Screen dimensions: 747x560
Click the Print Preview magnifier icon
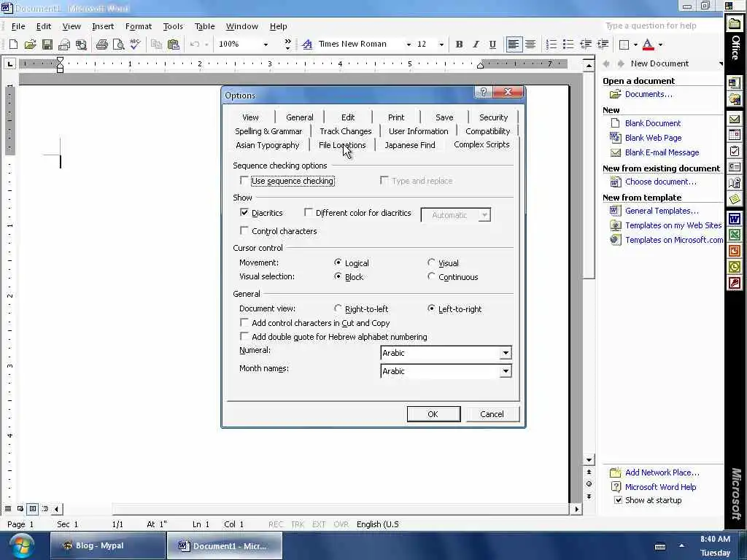tap(118, 44)
